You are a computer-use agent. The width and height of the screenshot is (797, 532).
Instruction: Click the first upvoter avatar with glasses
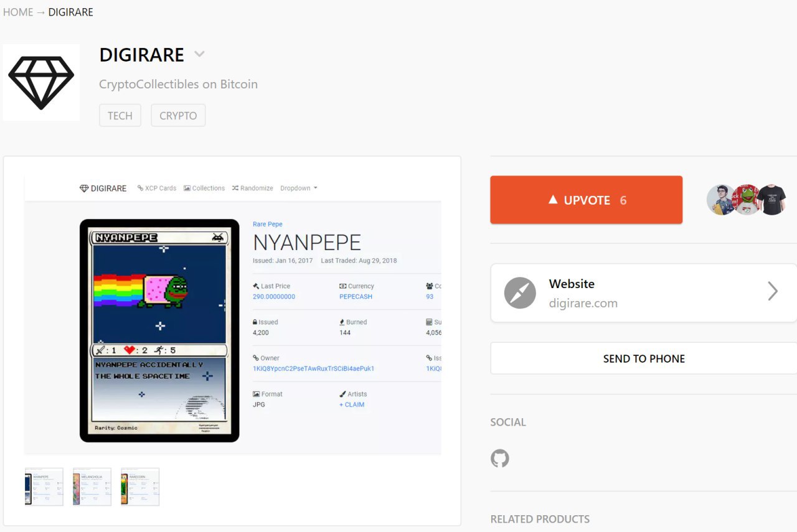pos(722,200)
